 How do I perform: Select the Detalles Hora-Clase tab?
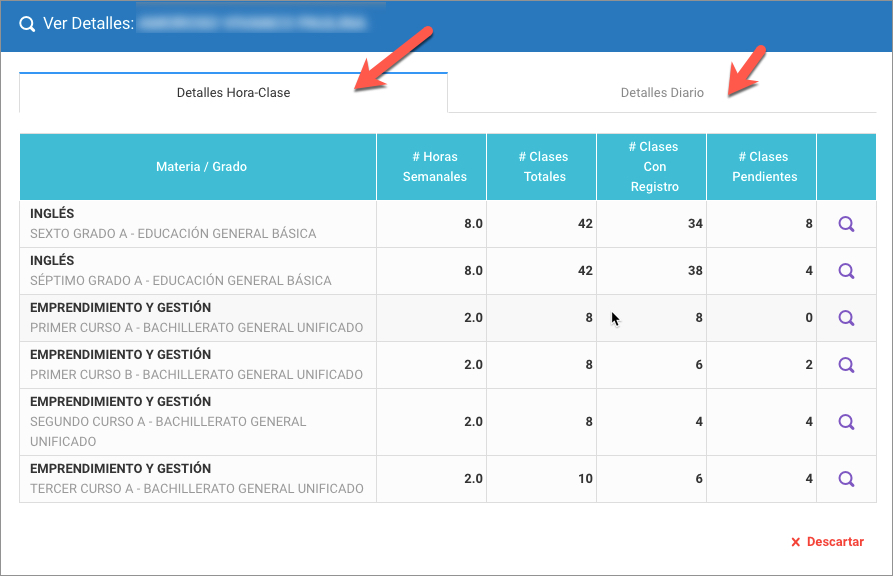tap(233, 93)
